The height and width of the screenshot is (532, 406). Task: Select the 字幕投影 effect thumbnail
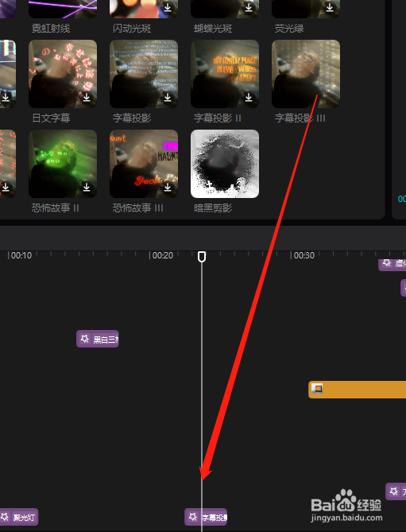coord(144,74)
